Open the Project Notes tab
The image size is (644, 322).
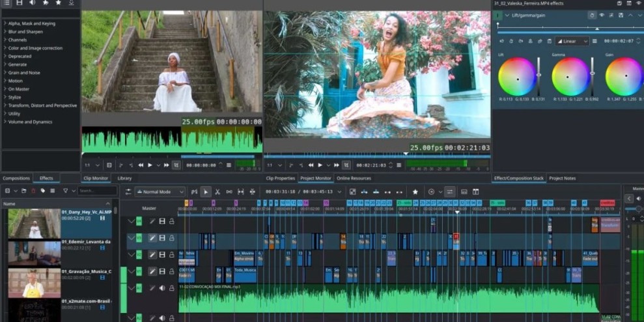coord(562,178)
